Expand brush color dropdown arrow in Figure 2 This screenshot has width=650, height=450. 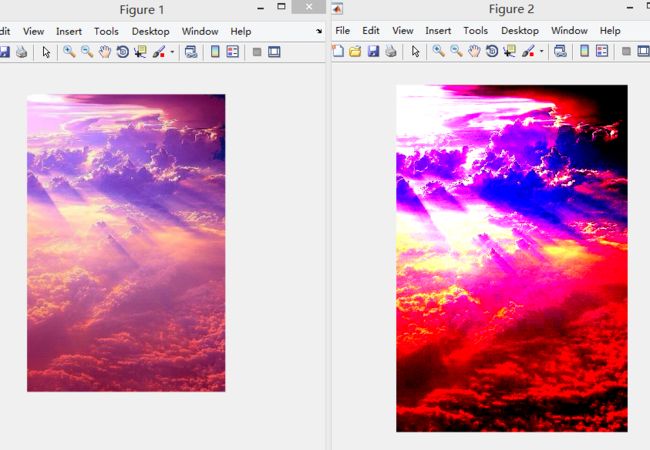pyautogui.click(x=541, y=51)
